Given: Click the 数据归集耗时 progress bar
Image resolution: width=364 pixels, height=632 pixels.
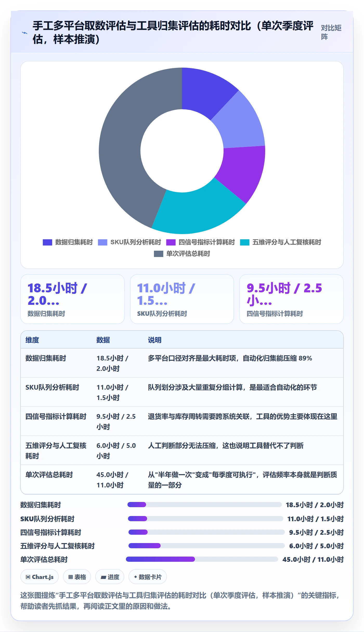Looking at the screenshot, I should pyautogui.click(x=204, y=505).
